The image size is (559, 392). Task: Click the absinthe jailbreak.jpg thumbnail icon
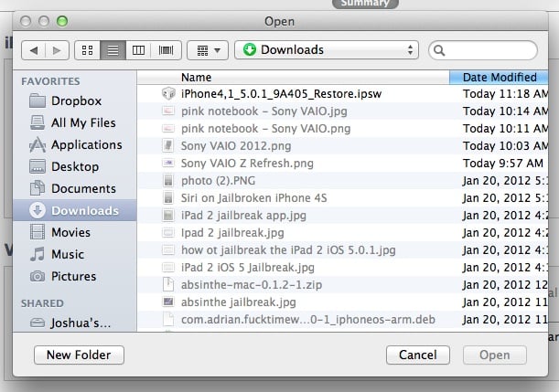point(168,302)
